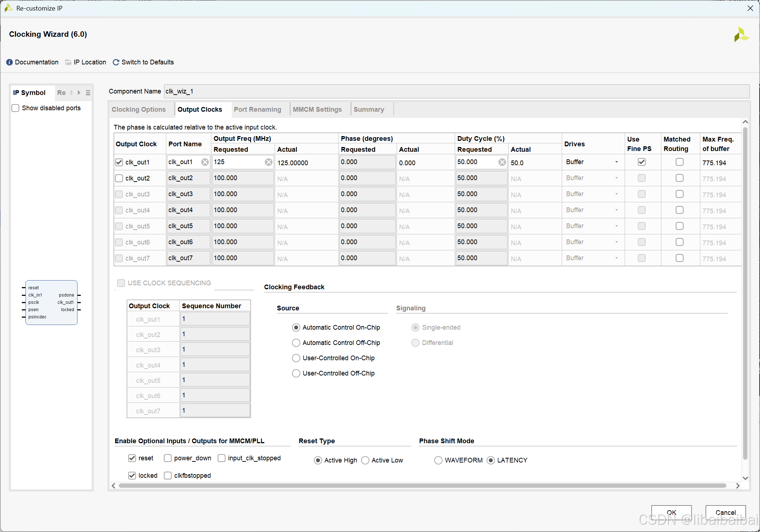Clear the clk_out1 port name field
This screenshot has height=532, width=760.
[205, 162]
